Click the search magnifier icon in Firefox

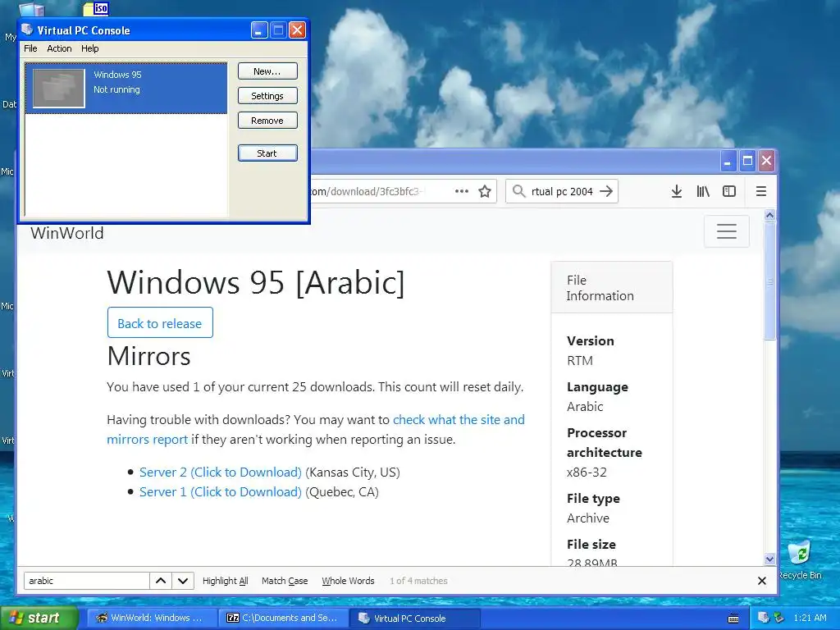(518, 191)
